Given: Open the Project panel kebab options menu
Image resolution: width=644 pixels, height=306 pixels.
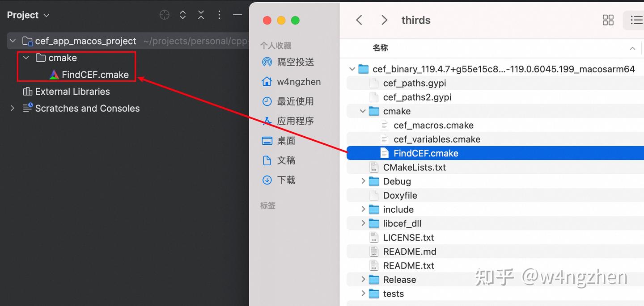Looking at the screenshot, I should (219, 15).
